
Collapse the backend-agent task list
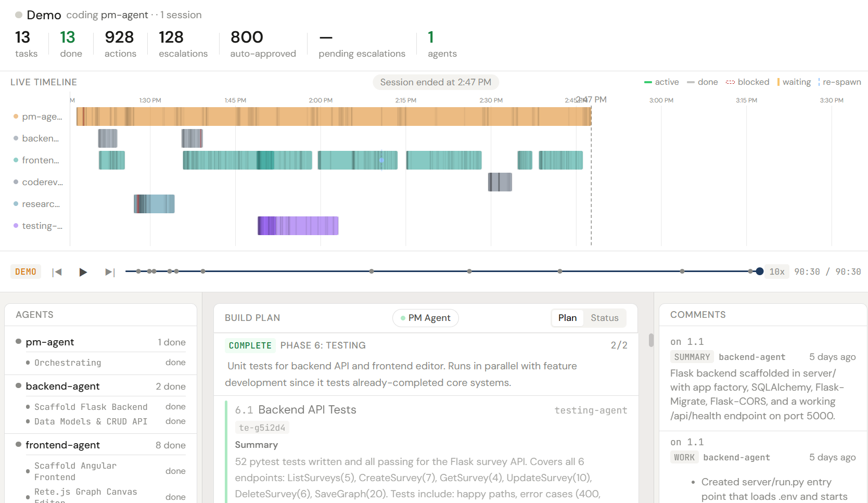coord(63,386)
